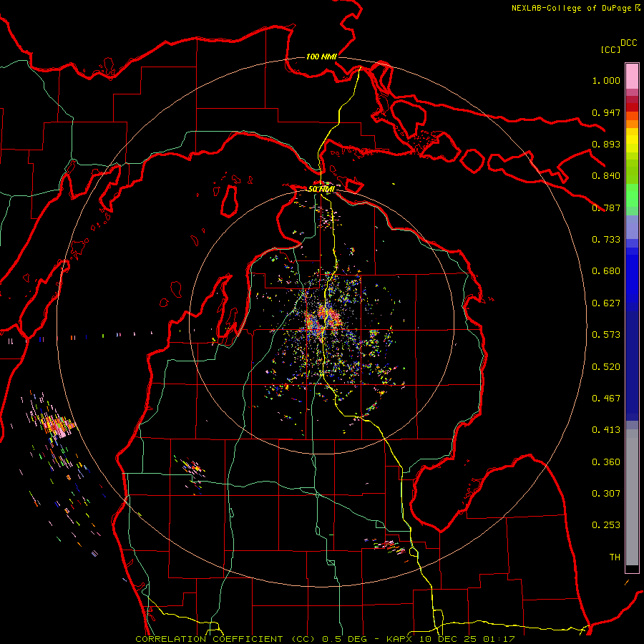This screenshot has width=644, height=644.
Task: Select the light pink swatch atop color bar
Action: pos(632,76)
